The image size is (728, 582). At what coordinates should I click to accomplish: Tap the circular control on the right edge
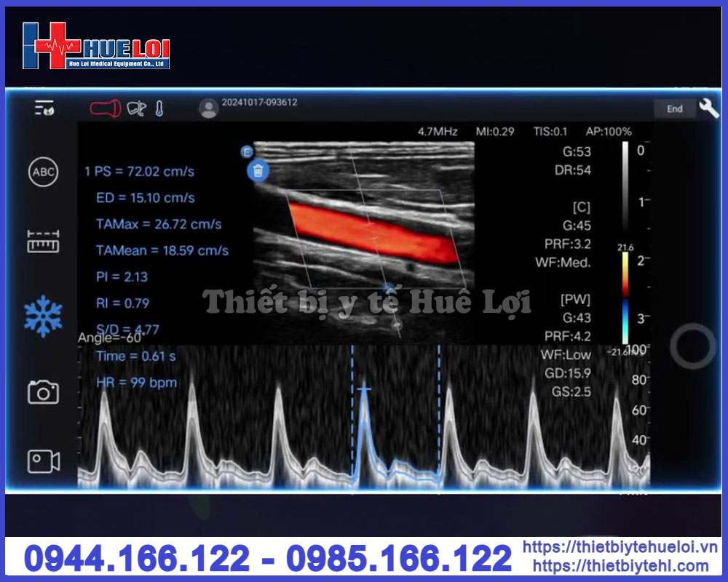[692, 346]
